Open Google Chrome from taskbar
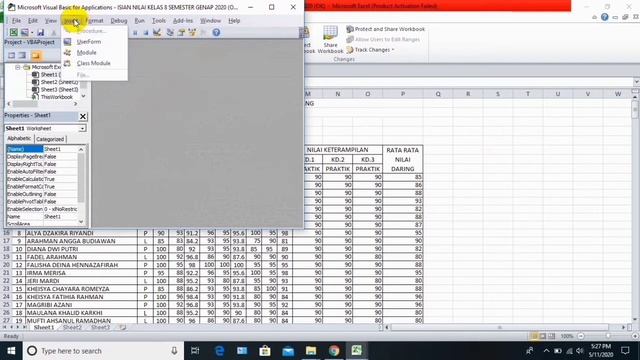This screenshot has width=640, height=360. tap(334, 351)
